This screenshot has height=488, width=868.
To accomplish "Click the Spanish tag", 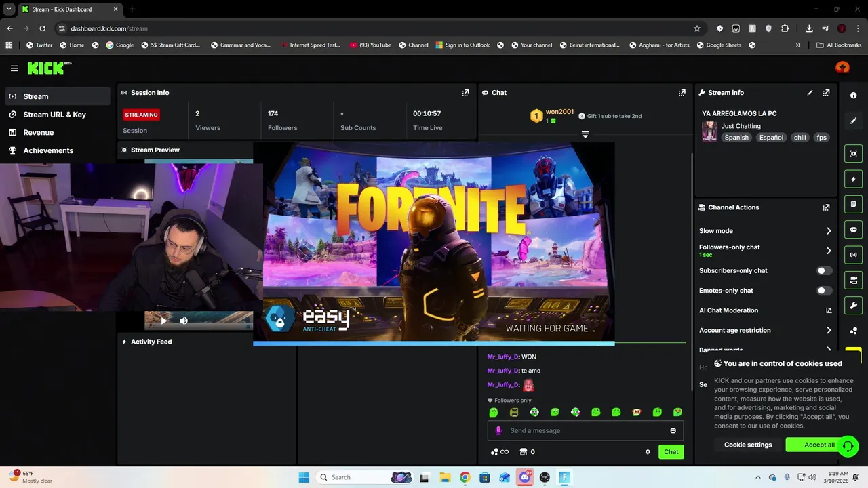I will (x=736, y=138).
